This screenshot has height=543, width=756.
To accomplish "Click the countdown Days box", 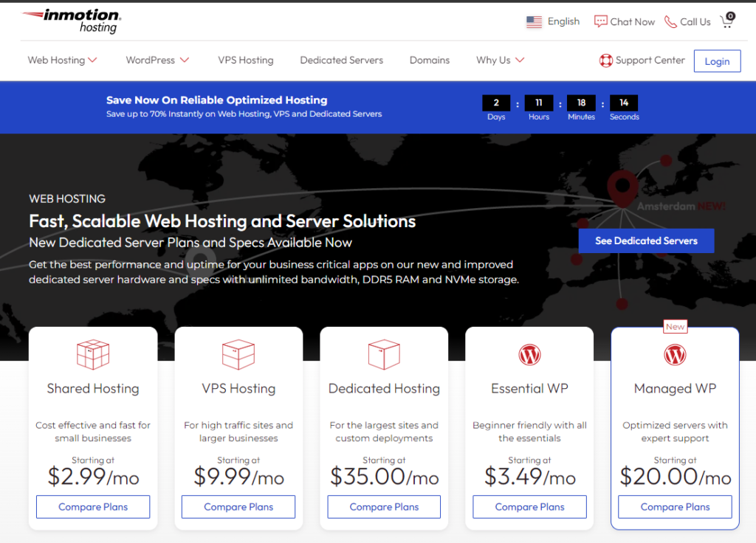I will coord(496,103).
